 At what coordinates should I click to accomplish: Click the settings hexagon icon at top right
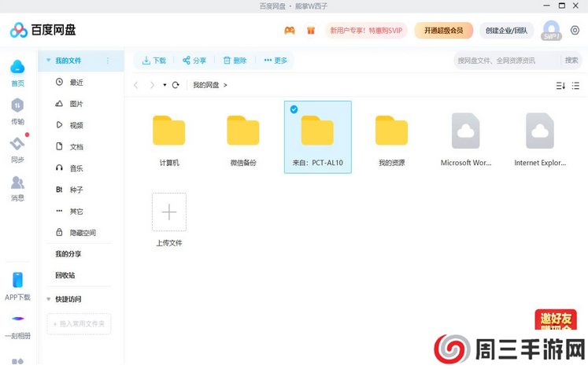pos(575,31)
